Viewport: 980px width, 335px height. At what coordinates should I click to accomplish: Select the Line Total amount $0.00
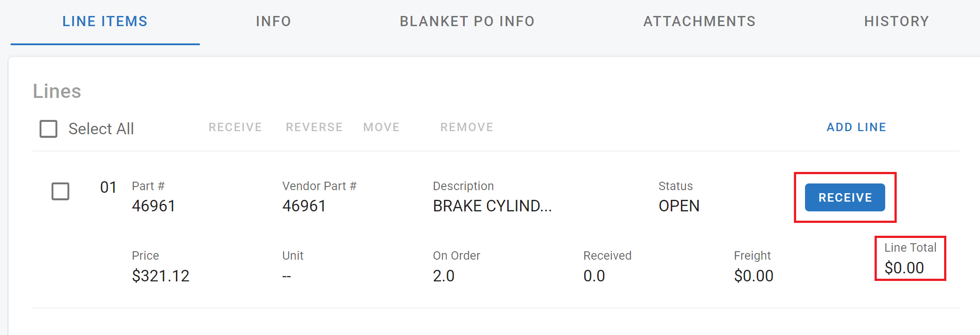pos(904,267)
